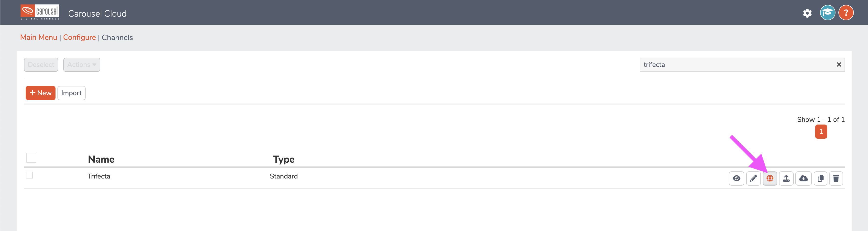Click the Carousel Digital Signage logo
This screenshot has height=231, width=868.
[40, 12]
